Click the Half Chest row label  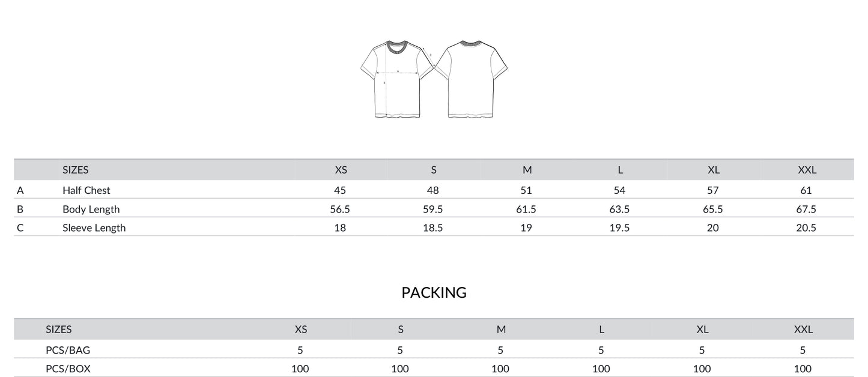pyautogui.click(x=86, y=190)
